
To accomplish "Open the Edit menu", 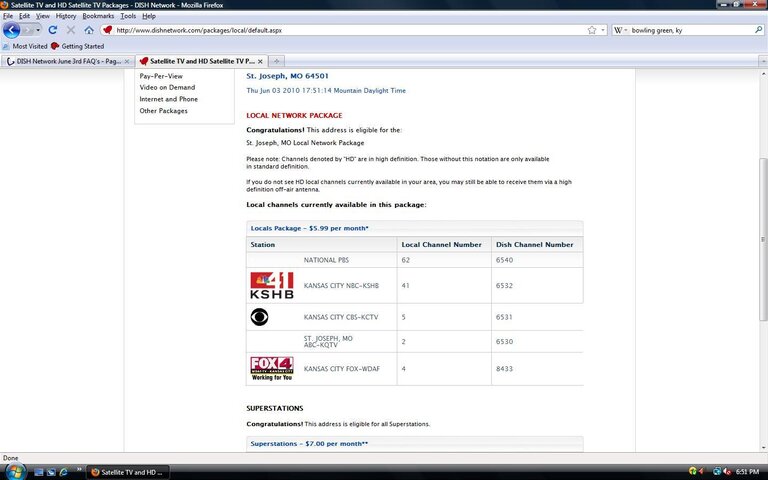I will (24, 16).
